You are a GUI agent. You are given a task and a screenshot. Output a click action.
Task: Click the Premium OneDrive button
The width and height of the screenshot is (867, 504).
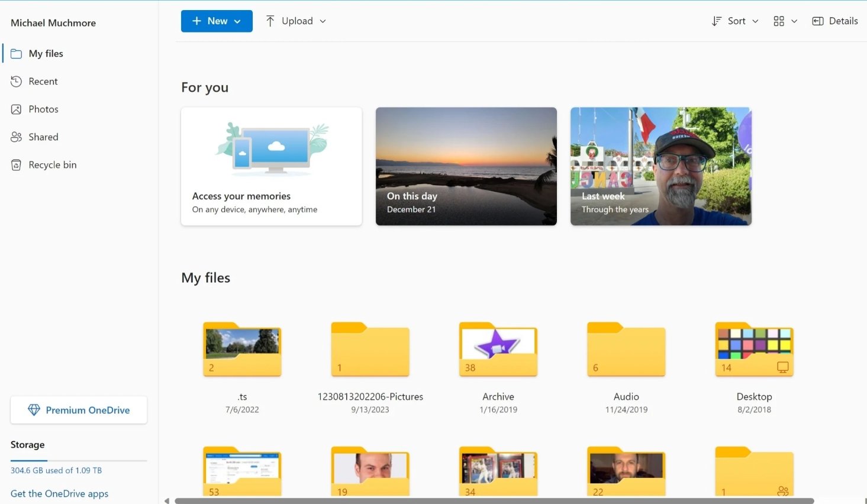(79, 410)
